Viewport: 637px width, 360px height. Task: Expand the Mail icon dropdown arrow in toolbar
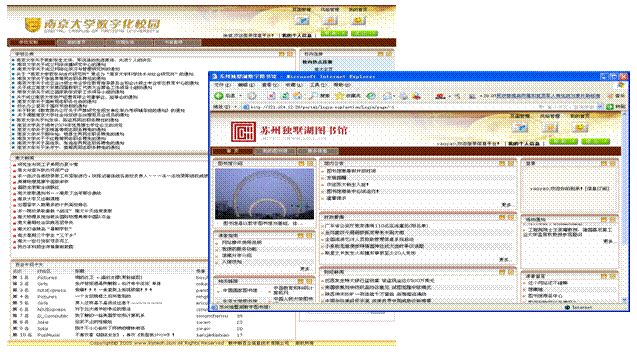point(394,96)
